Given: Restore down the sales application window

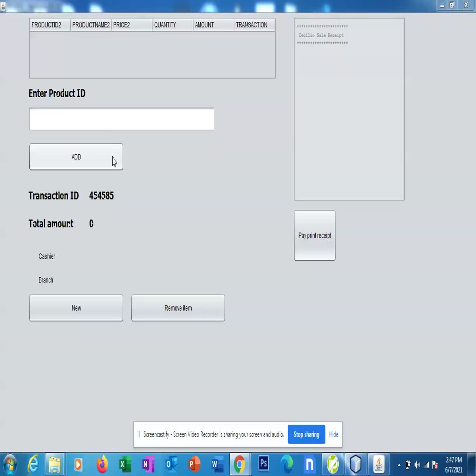Looking at the screenshot, I should click(x=452, y=5).
